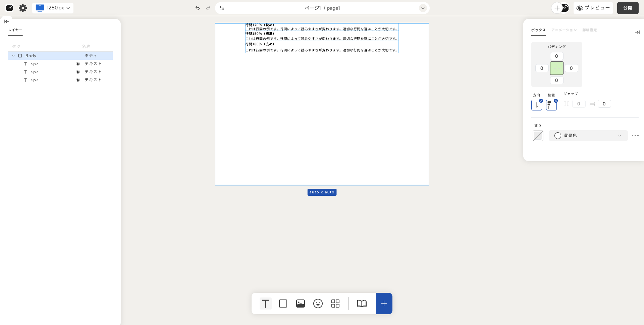The height and width of the screenshot is (325, 644).
Task: Hide the second <p> text layer
Action: tap(78, 72)
